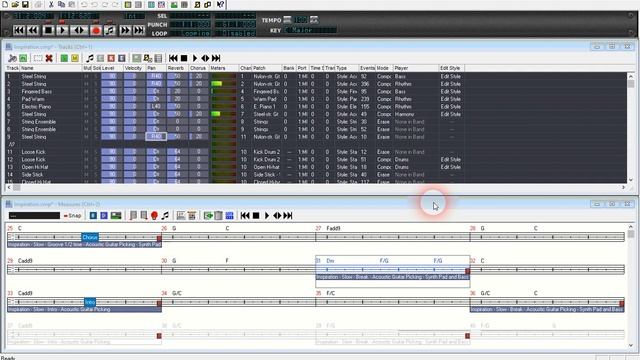Cut selection using the scissors icon
Viewport: 640px width, 360px height.
coord(51,4)
